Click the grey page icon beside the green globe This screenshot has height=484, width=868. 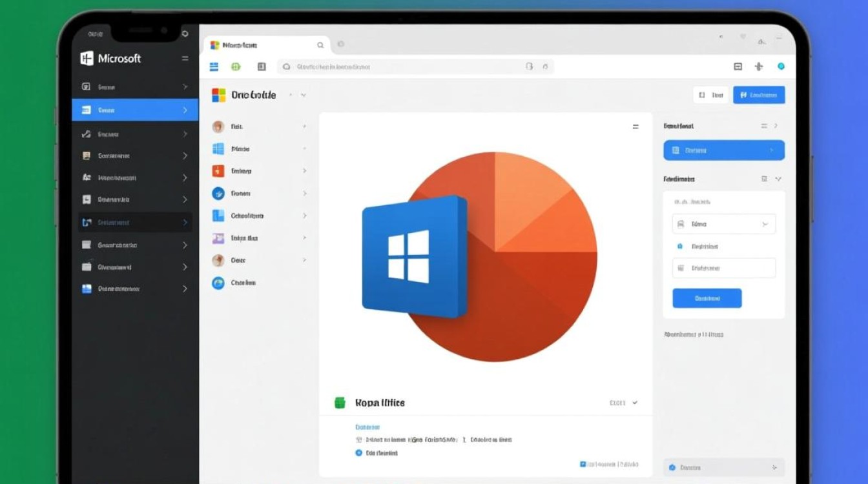point(262,66)
